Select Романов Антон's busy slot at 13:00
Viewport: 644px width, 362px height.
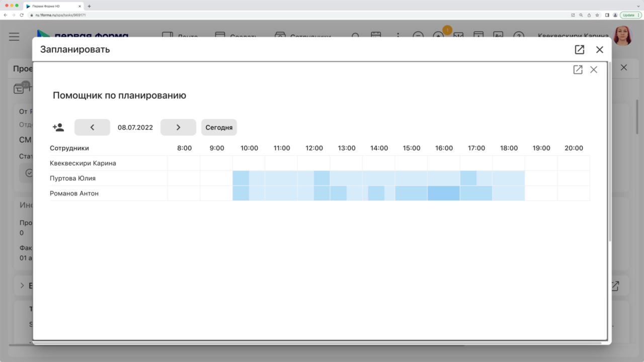tap(339, 193)
